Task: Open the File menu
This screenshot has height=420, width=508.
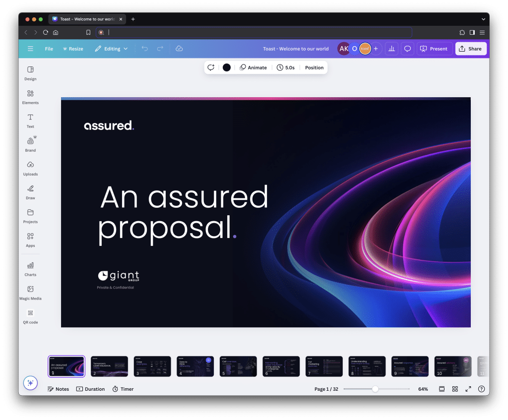Action: pos(49,49)
